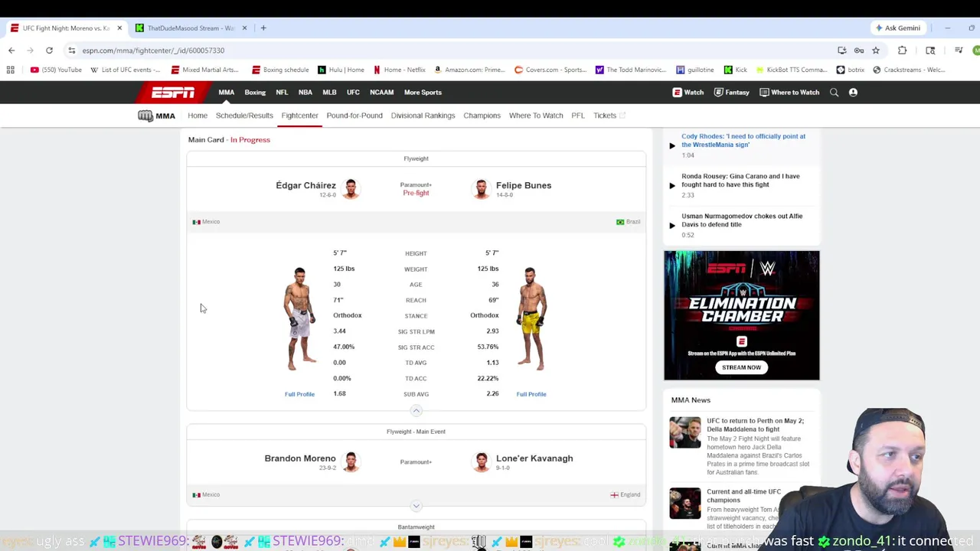
Task: Play Usman Nurmagomedov chokes video
Action: click(672, 225)
